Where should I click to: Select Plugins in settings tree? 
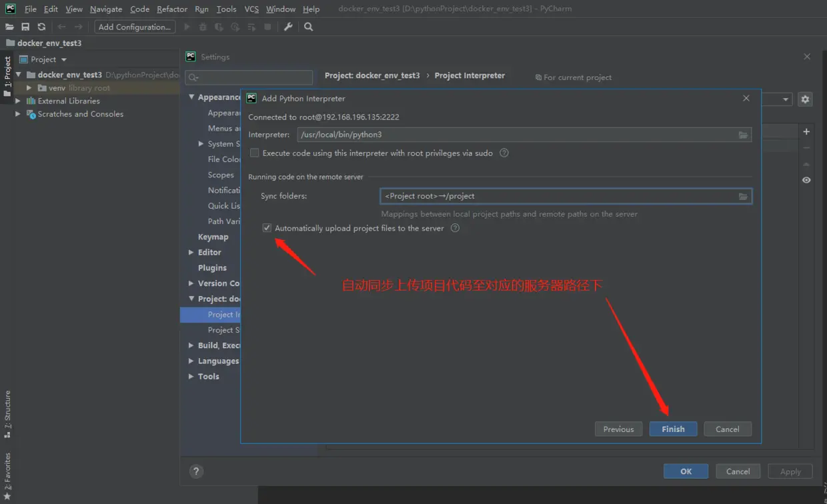[x=212, y=268]
